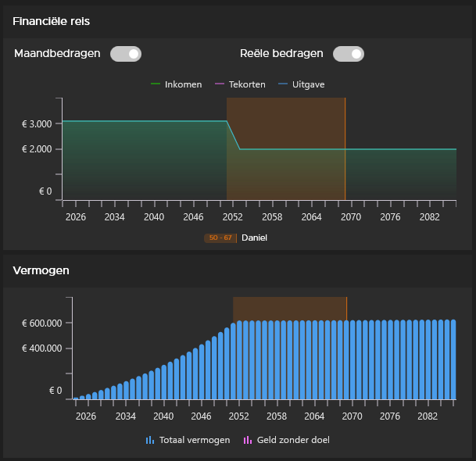Click the purple Tekorten legend line icon
This screenshot has width=476, height=461.
pos(220,84)
